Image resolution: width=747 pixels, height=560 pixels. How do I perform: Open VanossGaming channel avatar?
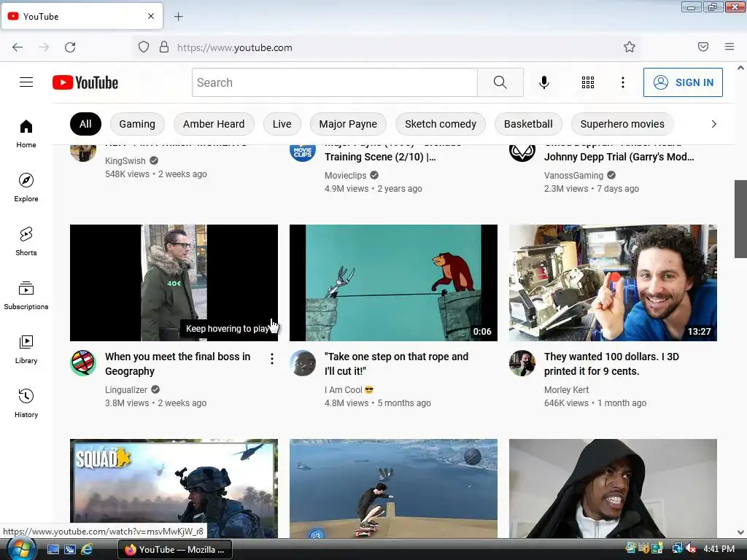[522, 152]
